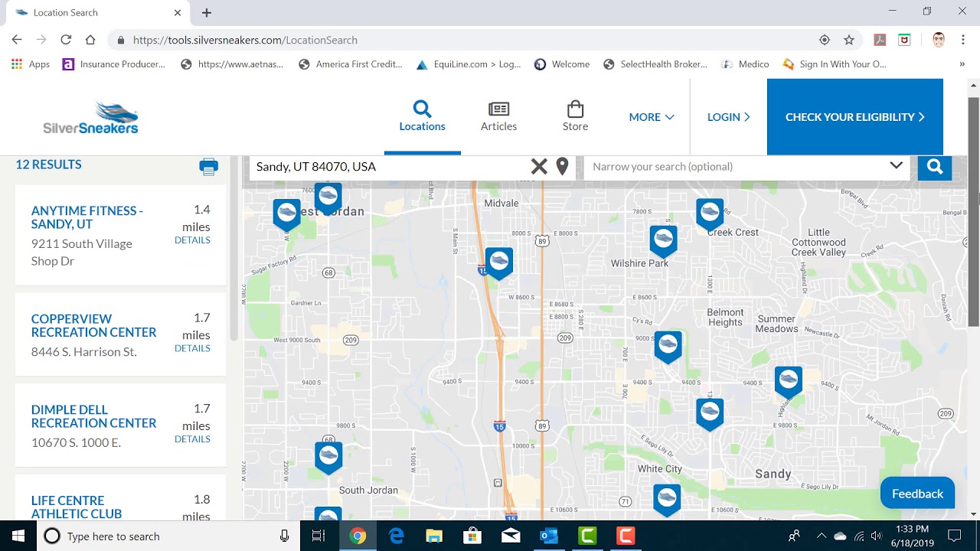Viewport: 980px width, 551px height.
Task: Open America First Credit bookmark
Action: pyautogui.click(x=350, y=64)
